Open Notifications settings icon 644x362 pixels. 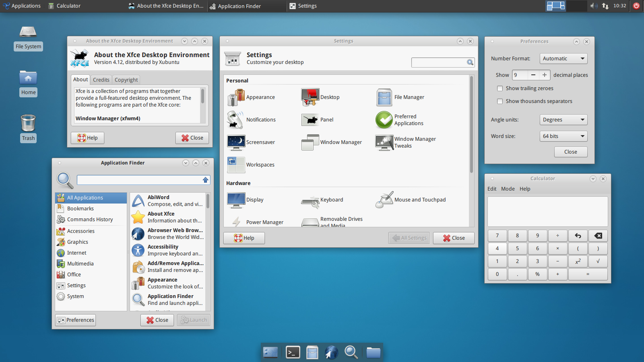coord(236,120)
